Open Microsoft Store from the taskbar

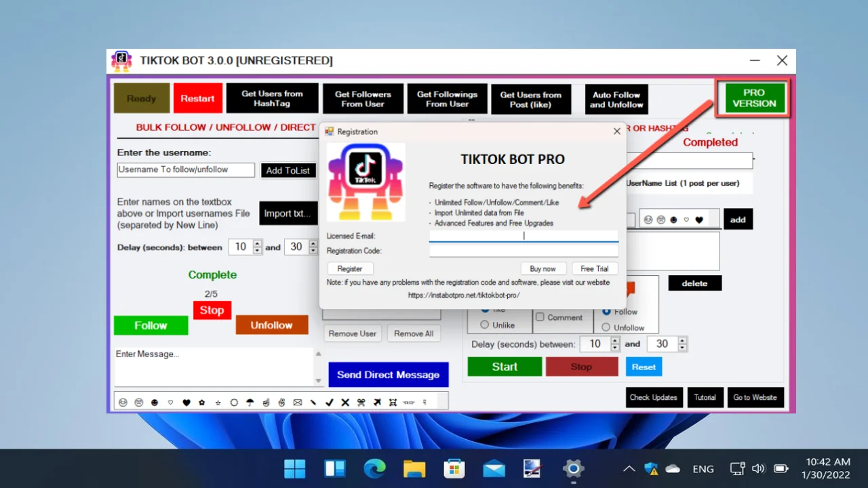point(454,468)
